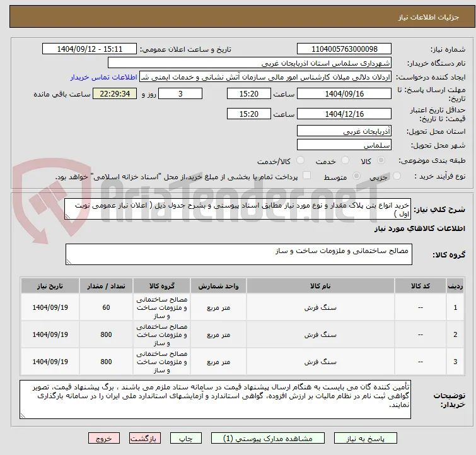476x455 pixels.
Task: Click the ردیف column header
Action: 455,286
